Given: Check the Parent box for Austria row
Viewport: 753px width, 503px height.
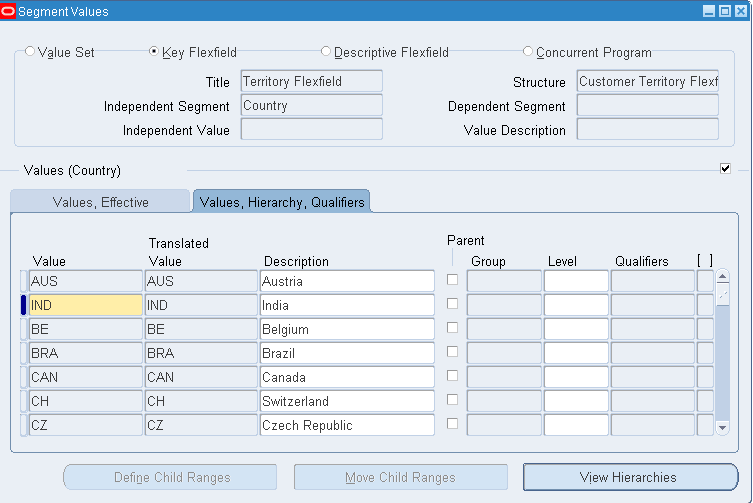Looking at the screenshot, I should [x=452, y=280].
